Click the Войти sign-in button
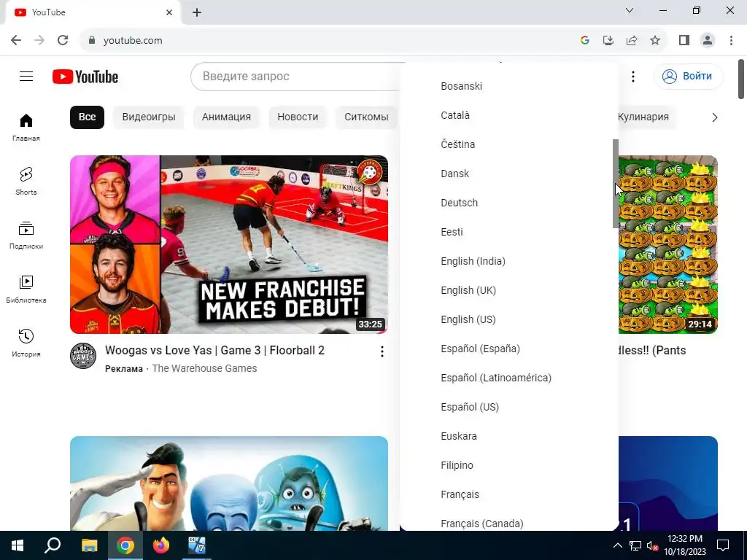 pos(689,76)
